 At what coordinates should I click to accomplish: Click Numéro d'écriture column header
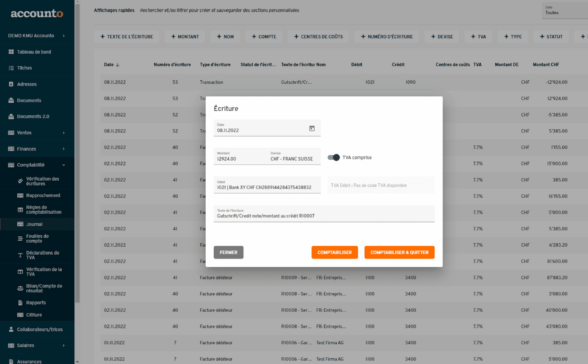[172, 65]
